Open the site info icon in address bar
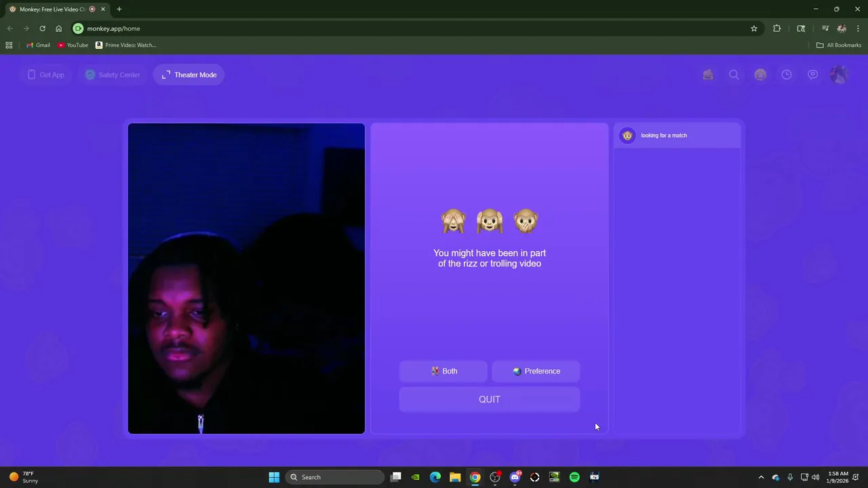868x488 pixels. 78,28
